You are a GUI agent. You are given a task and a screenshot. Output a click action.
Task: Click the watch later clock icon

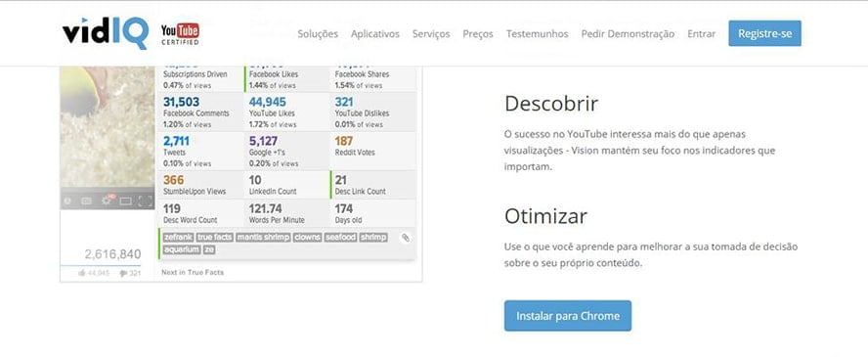[x=67, y=201]
